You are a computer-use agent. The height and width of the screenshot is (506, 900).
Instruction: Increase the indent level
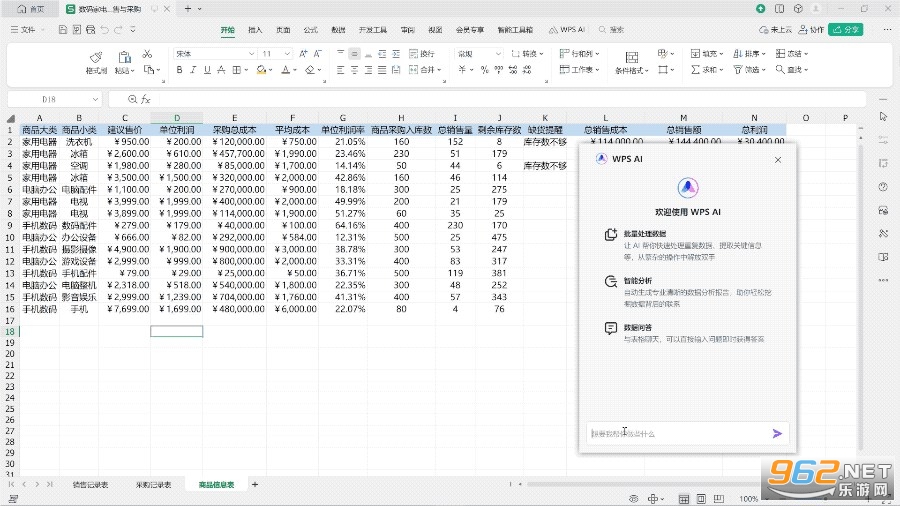pos(396,53)
